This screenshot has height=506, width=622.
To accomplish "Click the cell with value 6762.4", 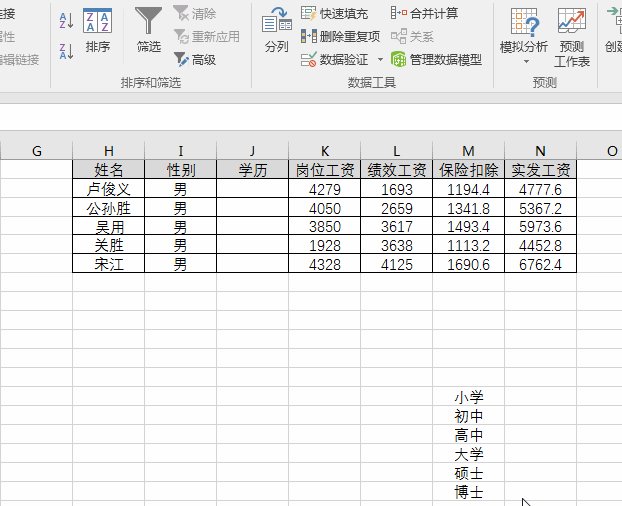I will point(540,265).
